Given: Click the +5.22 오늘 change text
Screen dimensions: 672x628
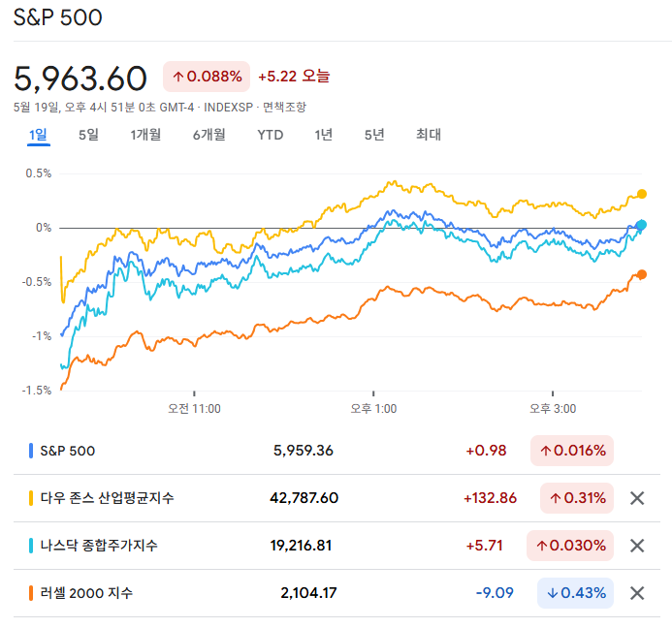Looking at the screenshot, I should [294, 77].
